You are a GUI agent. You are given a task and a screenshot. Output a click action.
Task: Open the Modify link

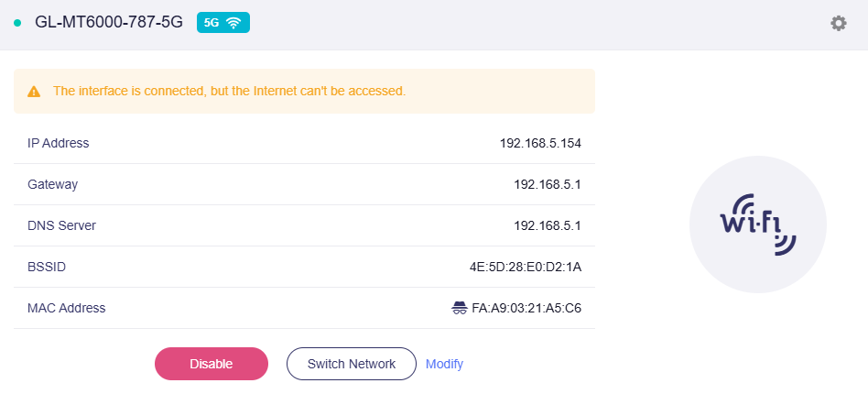point(444,364)
